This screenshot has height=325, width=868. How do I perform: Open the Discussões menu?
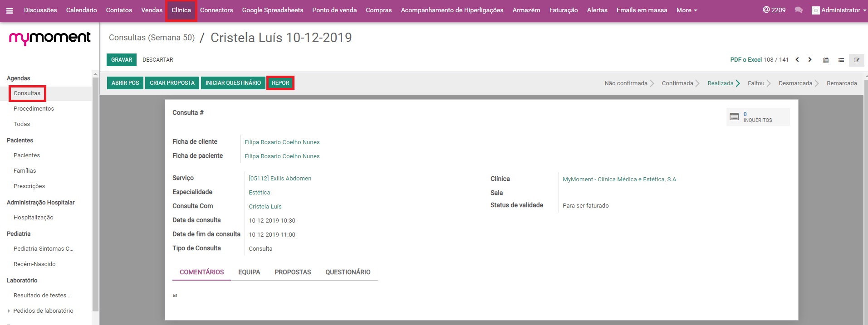(x=40, y=10)
